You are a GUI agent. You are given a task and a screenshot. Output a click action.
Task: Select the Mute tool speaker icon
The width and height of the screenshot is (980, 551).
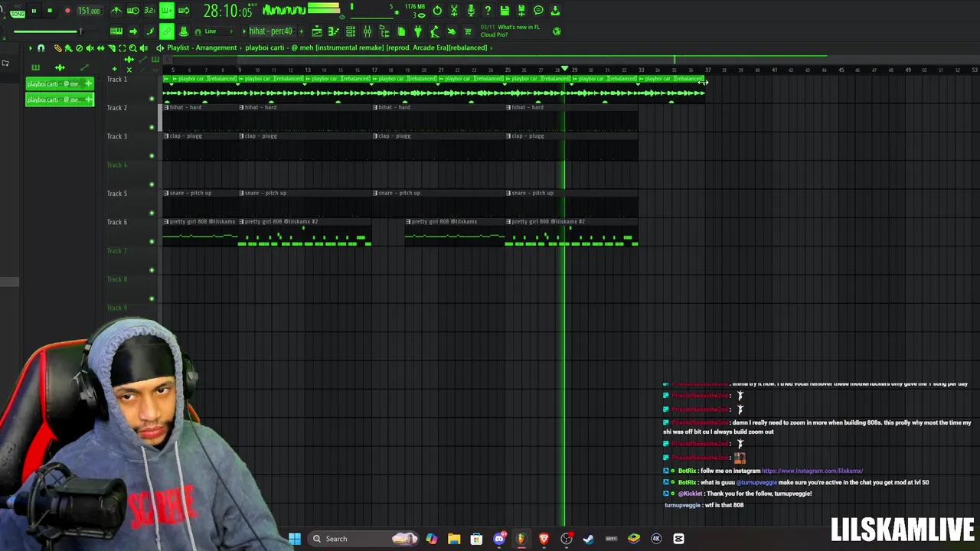pyautogui.click(x=90, y=48)
